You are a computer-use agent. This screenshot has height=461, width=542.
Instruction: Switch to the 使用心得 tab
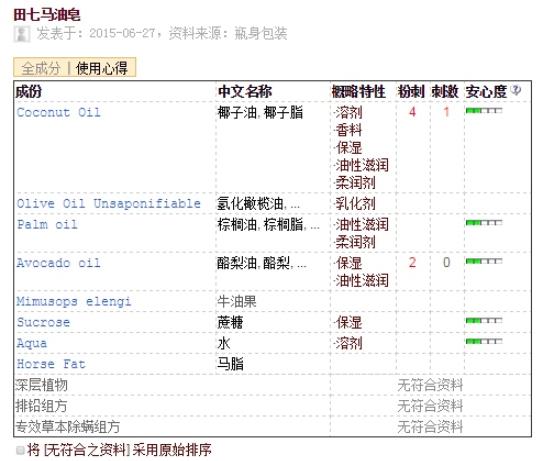[x=102, y=68]
